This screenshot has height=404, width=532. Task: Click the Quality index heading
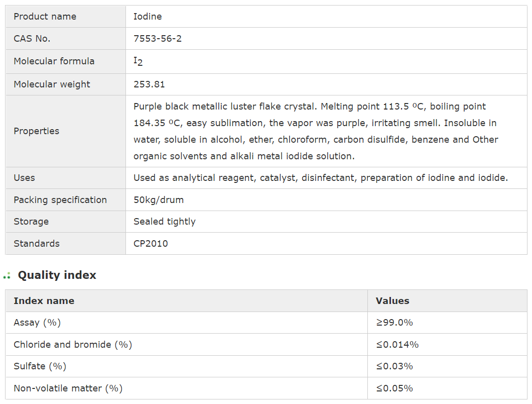[57, 275]
